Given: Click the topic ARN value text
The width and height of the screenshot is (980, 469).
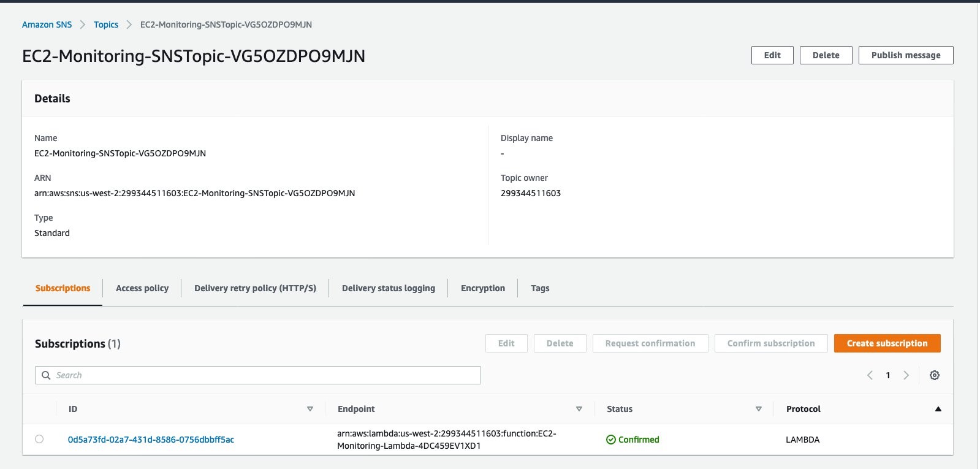Looking at the screenshot, I should click(x=194, y=193).
